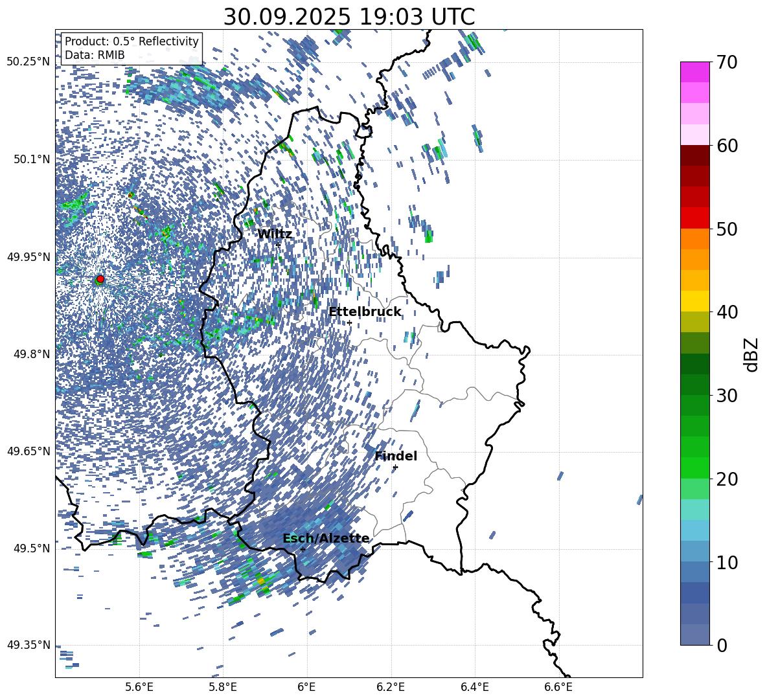Click the orange echo pixel southwest of Esch/Alzette
767x700 pixels.
(261, 581)
